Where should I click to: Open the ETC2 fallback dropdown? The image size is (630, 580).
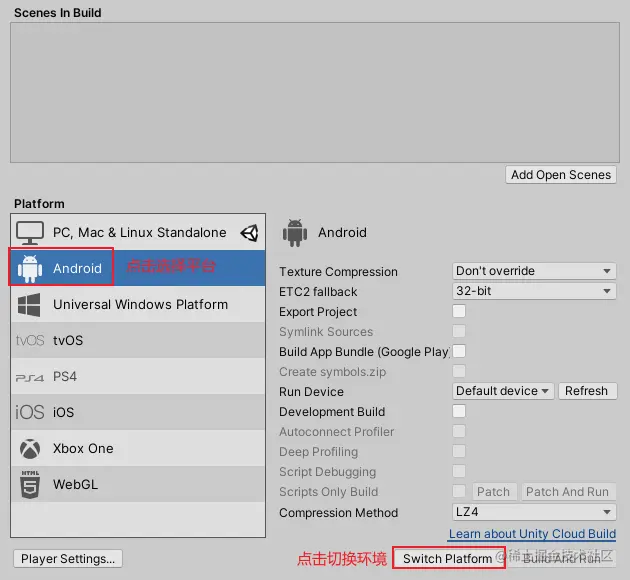tap(534, 291)
